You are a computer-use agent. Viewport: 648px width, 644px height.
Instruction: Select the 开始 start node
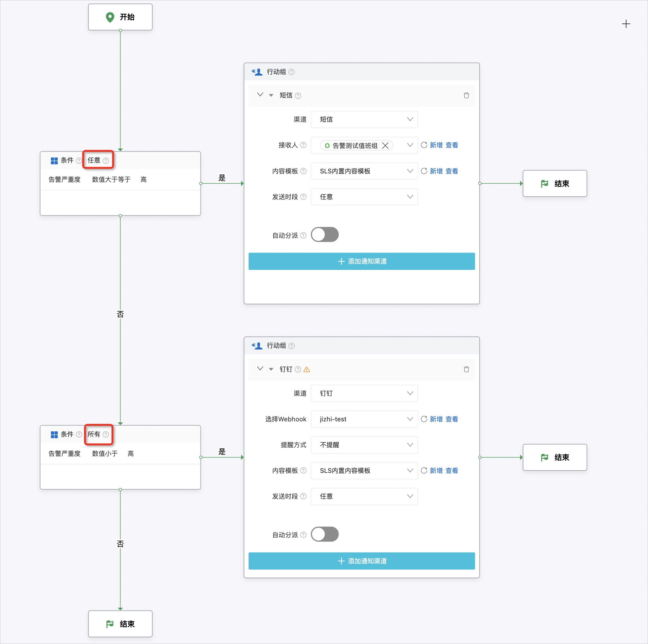click(x=120, y=17)
